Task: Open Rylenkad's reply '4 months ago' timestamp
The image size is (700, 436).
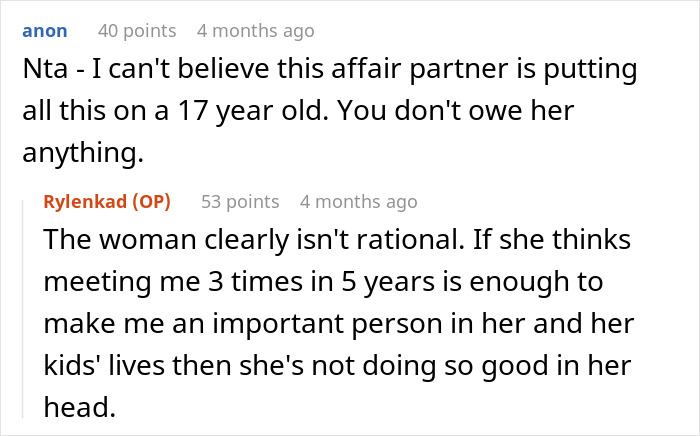Action: point(358,201)
